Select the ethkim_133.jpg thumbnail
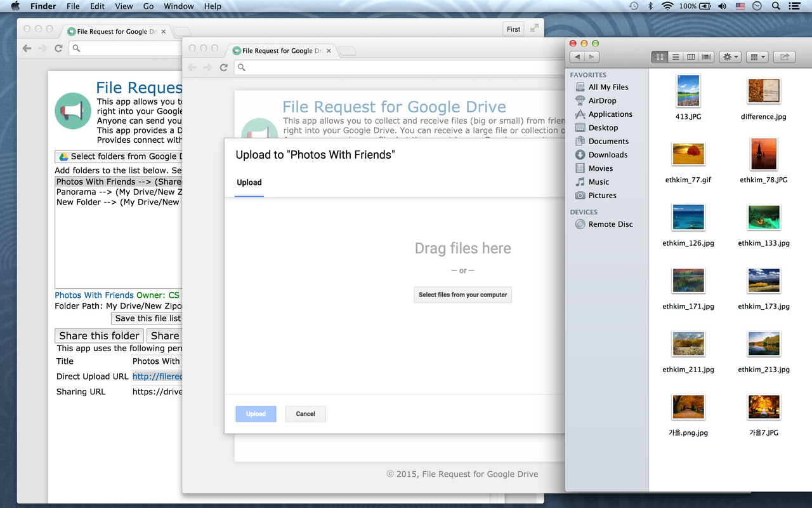Image resolution: width=812 pixels, height=508 pixels. (764, 218)
